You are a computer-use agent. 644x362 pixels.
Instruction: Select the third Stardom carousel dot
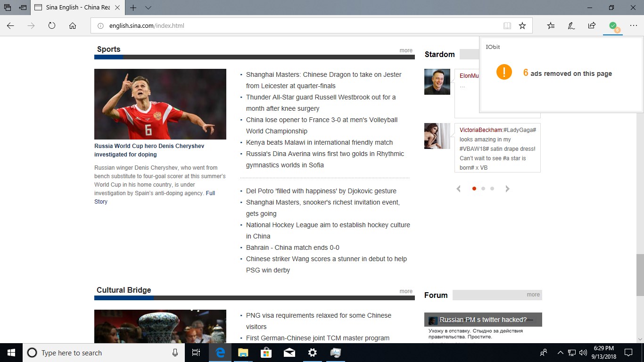point(492,189)
